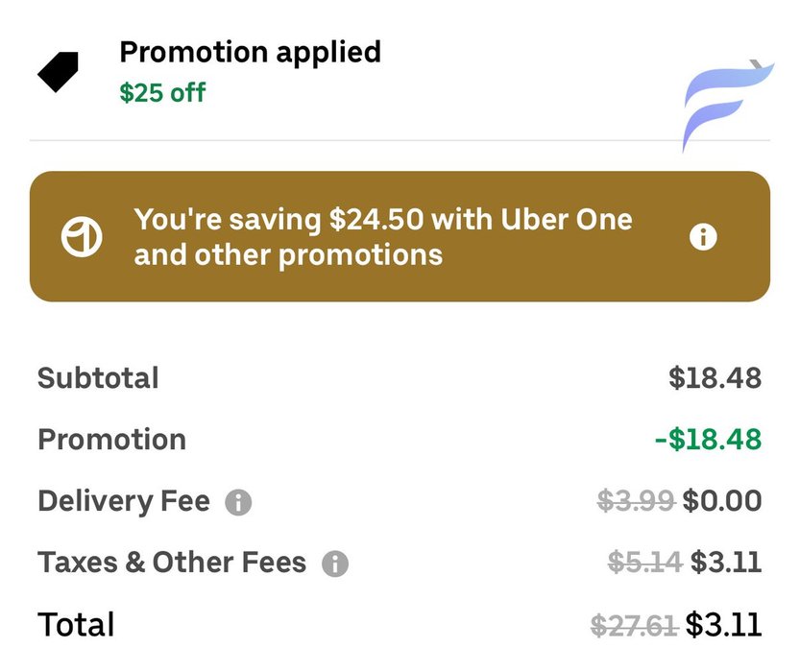800x672 pixels.
Task: Click the crossed-out $3.99 delivery fee
Action: tap(636, 501)
